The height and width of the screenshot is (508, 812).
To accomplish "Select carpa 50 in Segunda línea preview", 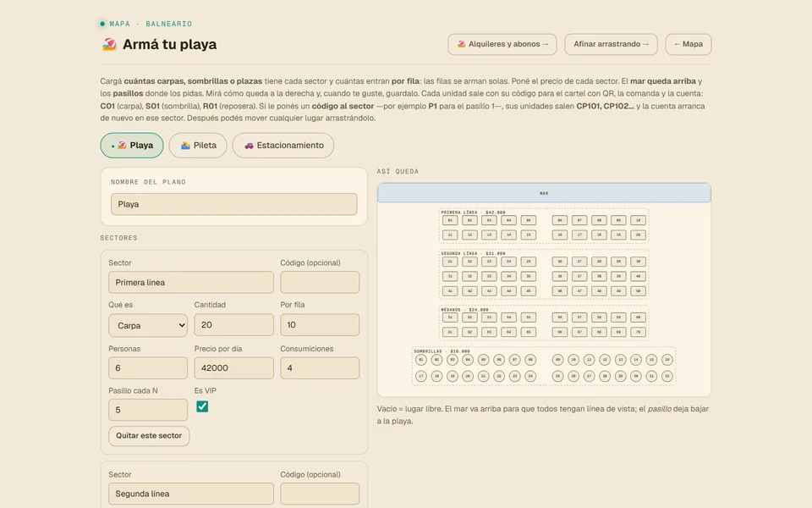I will pyautogui.click(x=638, y=290).
